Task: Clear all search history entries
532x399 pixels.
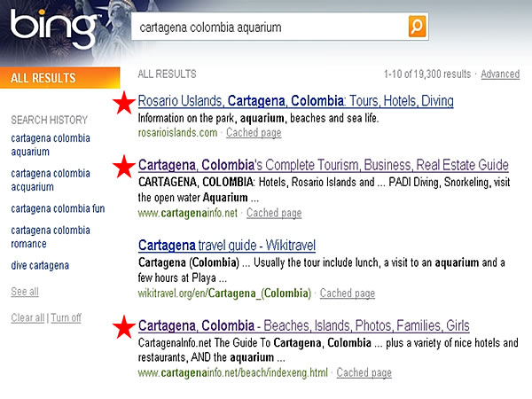Action: click(27, 317)
